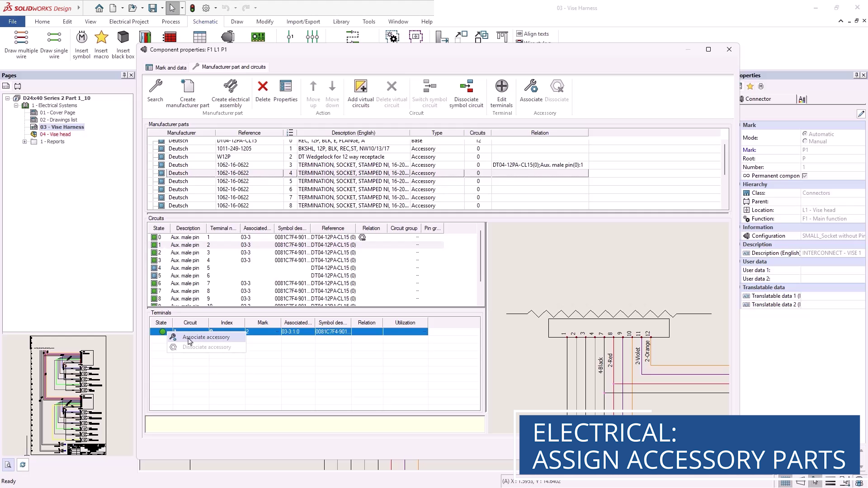868x488 pixels.
Task: Toggle the Permanent component checkbox
Action: 805,176
